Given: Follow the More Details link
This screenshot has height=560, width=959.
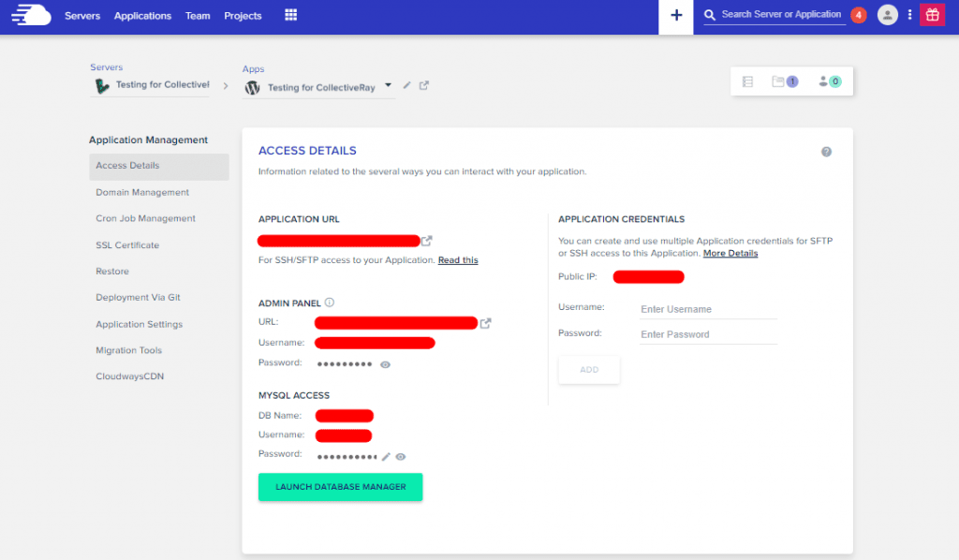Looking at the screenshot, I should click(x=730, y=253).
